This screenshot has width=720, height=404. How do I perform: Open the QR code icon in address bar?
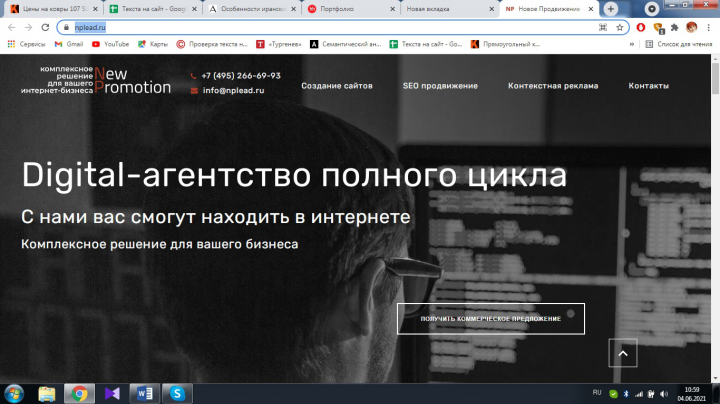603,28
